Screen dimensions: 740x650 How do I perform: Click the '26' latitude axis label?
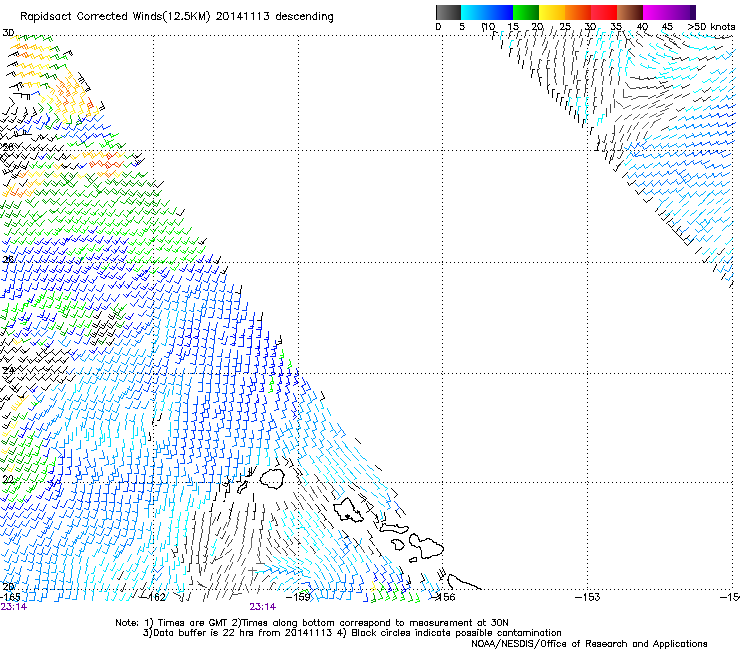tap(8, 260)
